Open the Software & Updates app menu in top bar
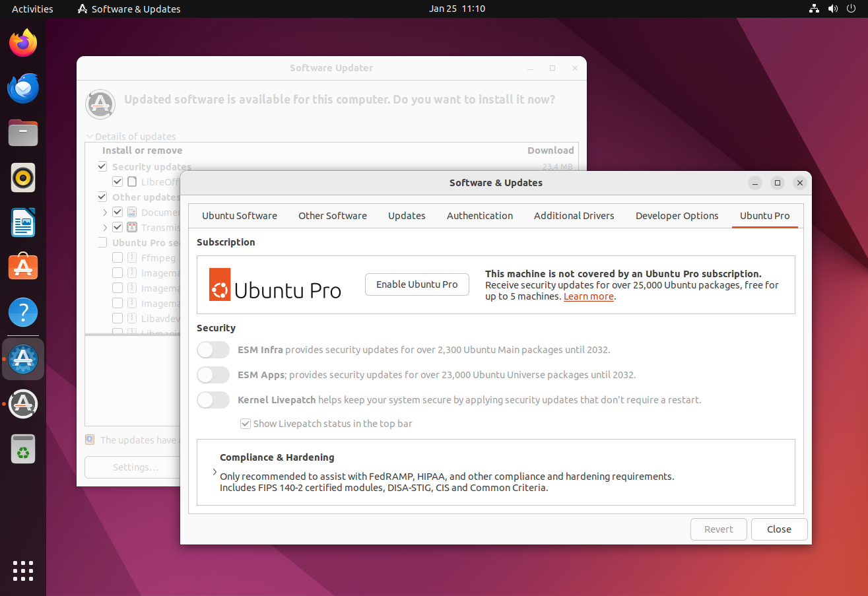 pos(129,9)
